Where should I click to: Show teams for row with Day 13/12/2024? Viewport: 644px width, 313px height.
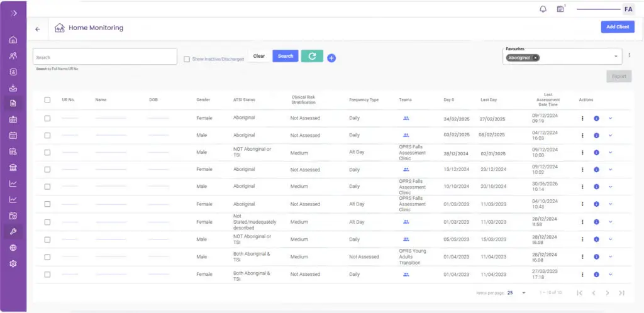406,170
